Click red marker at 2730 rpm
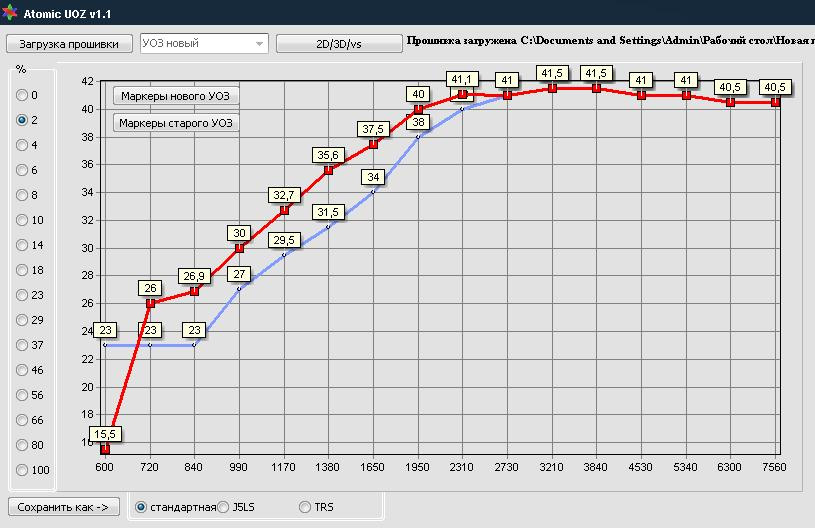Image resolution: width=815 pixels, height=528 pixels. [x=507, y=95]
